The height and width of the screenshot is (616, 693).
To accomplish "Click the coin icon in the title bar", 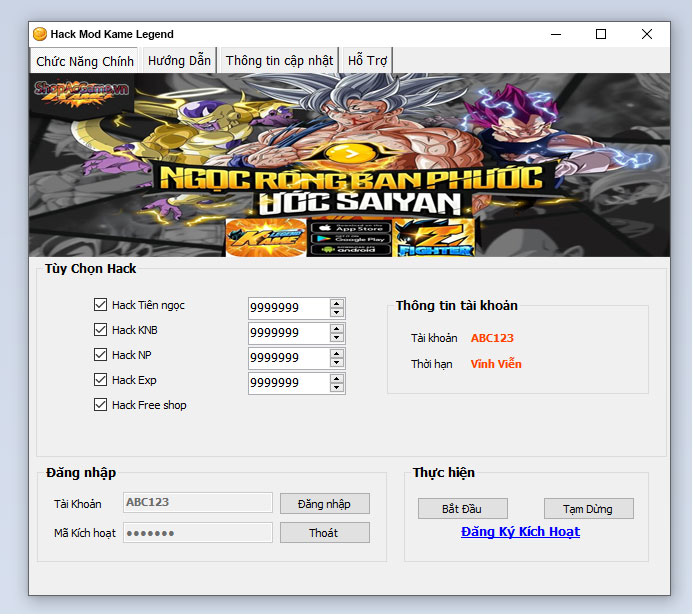I will 40,34.
